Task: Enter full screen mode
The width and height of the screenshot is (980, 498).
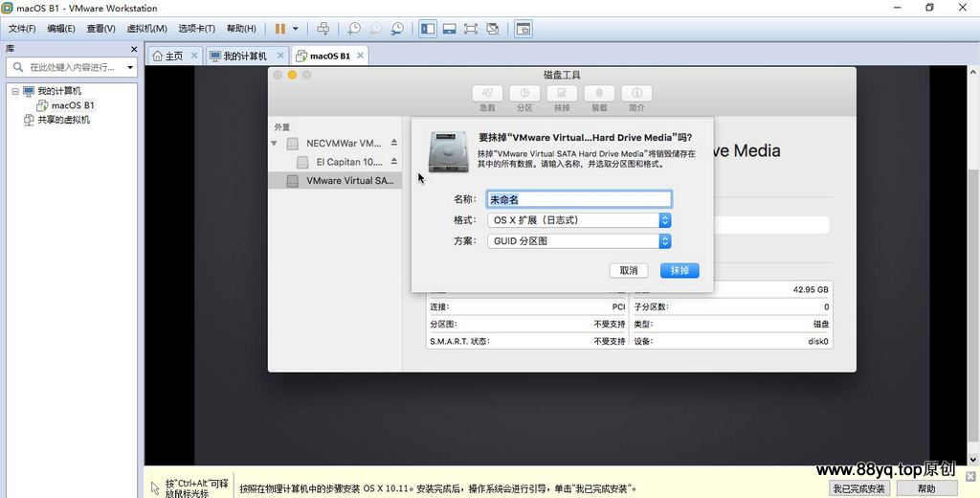Action: (471, 29)
